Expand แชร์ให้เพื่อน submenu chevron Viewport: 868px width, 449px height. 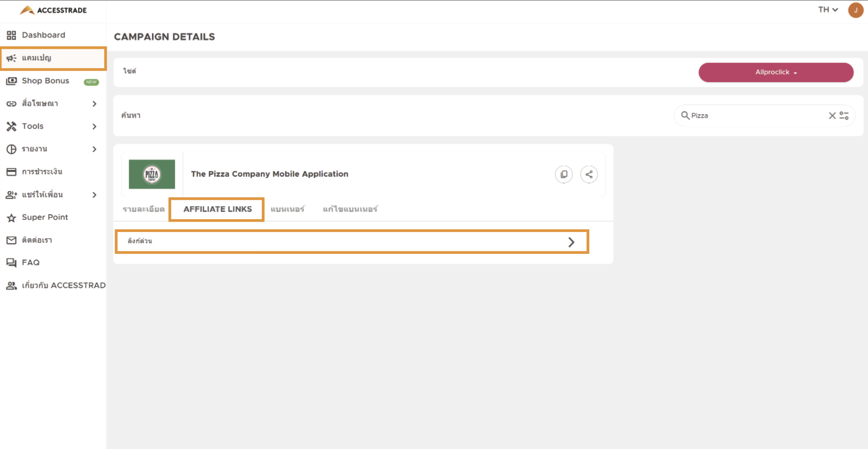(x=94, y=195)
